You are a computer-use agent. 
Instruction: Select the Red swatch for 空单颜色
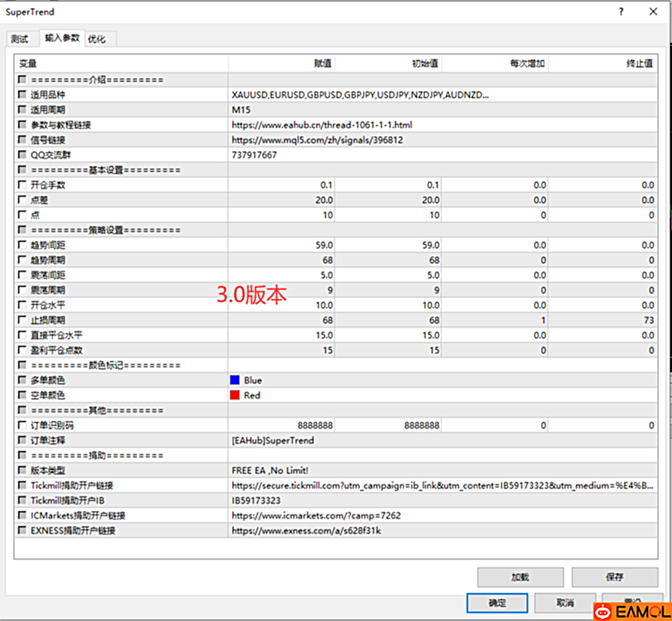pos(235,395)
